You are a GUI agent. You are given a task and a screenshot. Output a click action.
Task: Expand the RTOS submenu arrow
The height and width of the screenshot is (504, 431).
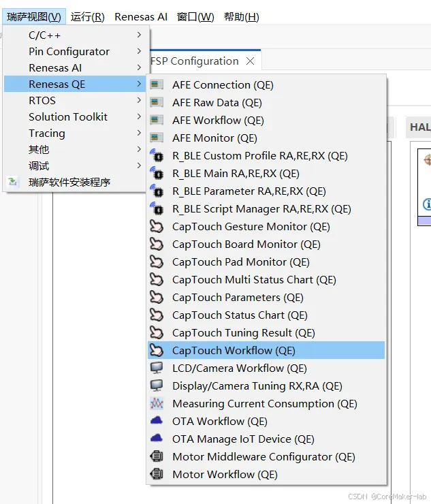139,100
